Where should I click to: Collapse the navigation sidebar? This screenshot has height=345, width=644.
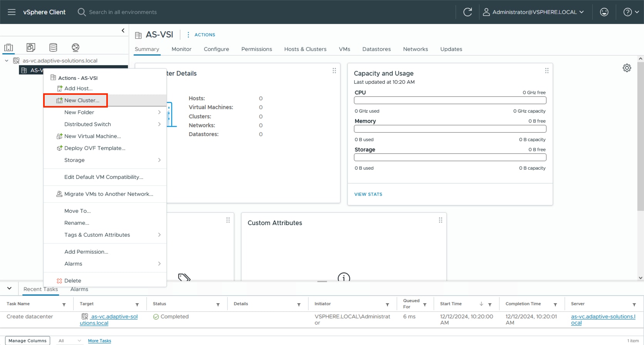[x=123, y=30]
